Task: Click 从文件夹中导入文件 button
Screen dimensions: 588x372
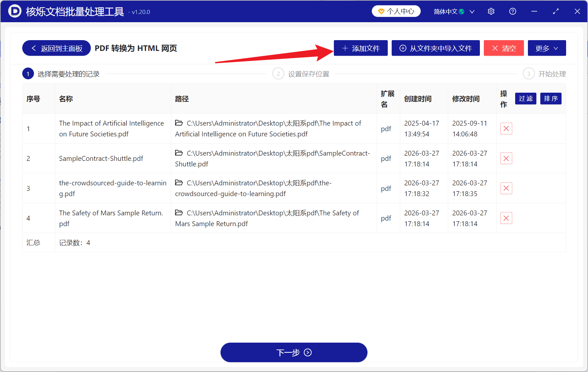Action: [x=435, y=48]
